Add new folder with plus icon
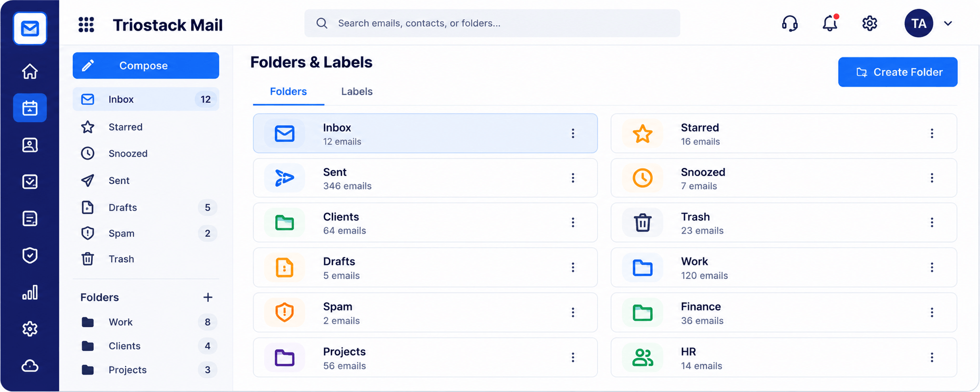 pyautogui.click(x=208, y=297)
